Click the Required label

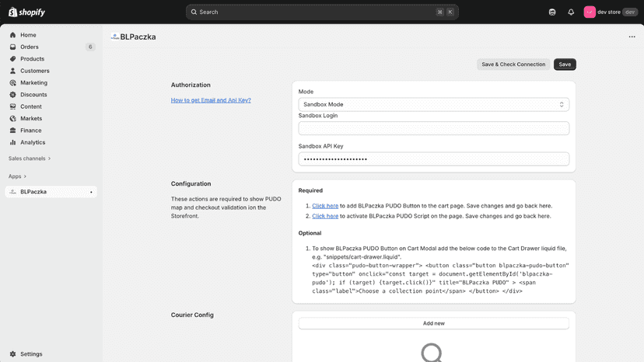click(x=310, y=190)
